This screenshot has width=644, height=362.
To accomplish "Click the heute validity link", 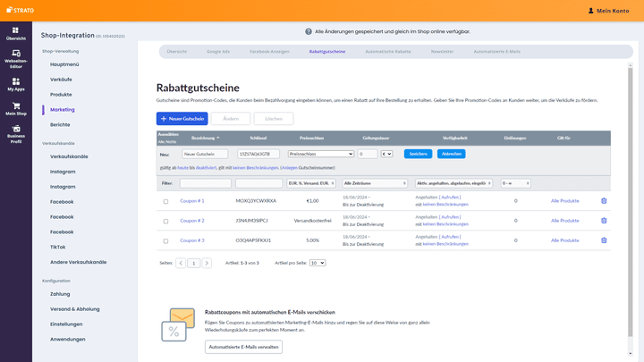I will pos(182,167).
